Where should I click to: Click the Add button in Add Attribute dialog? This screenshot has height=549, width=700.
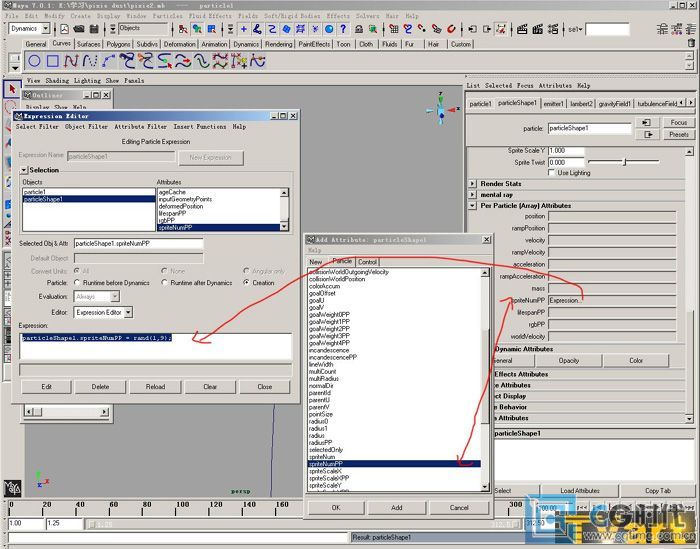coord(396,507)
